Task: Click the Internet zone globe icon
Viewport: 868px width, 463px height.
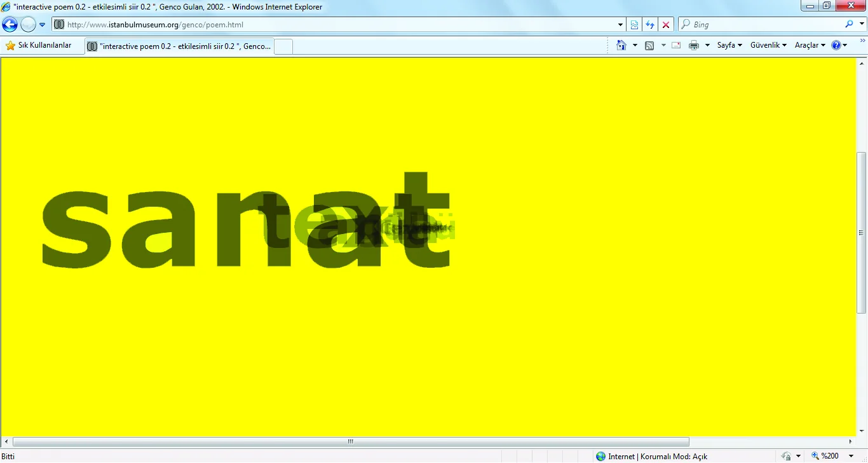Action: 600,457
